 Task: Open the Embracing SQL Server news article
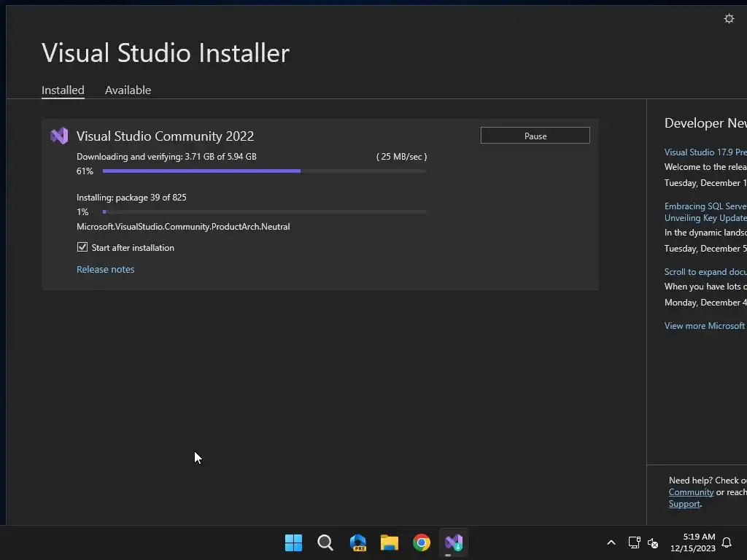(705, 212)
